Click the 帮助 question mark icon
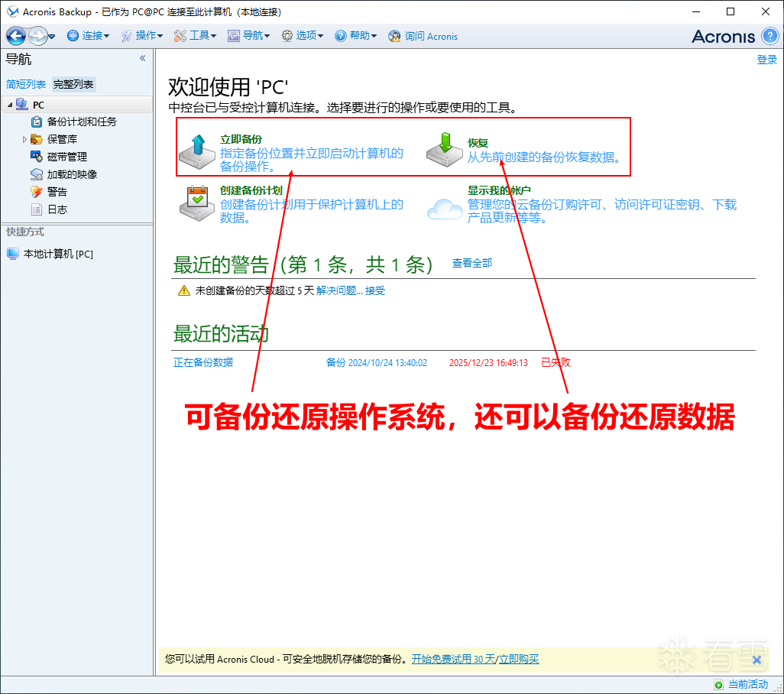 tap(341, 36)
